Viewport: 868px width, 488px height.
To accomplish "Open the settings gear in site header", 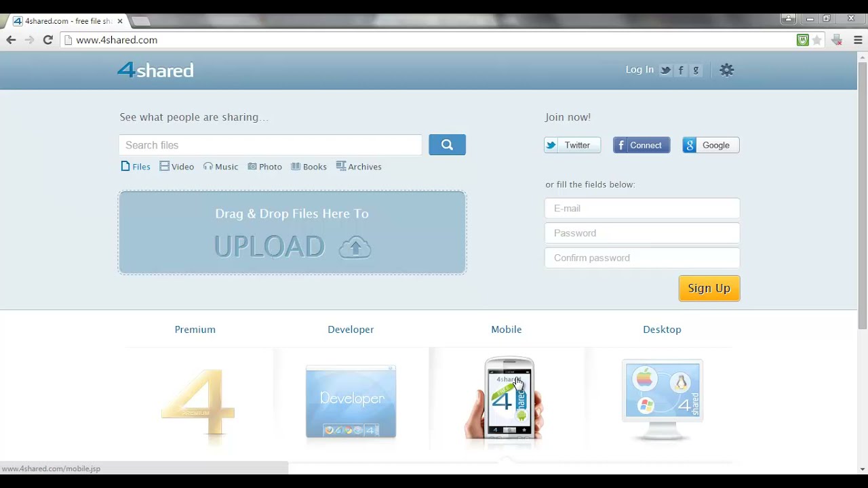I will (x=727, y=70).
